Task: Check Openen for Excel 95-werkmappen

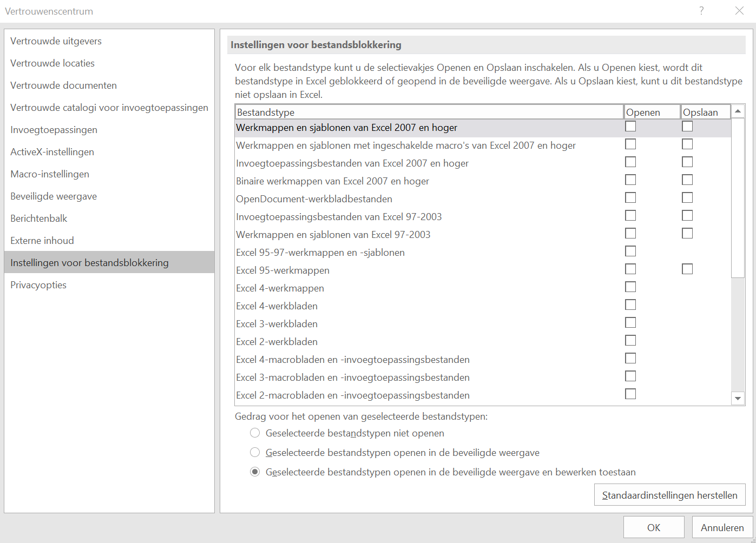Action: tap(630, 269)
